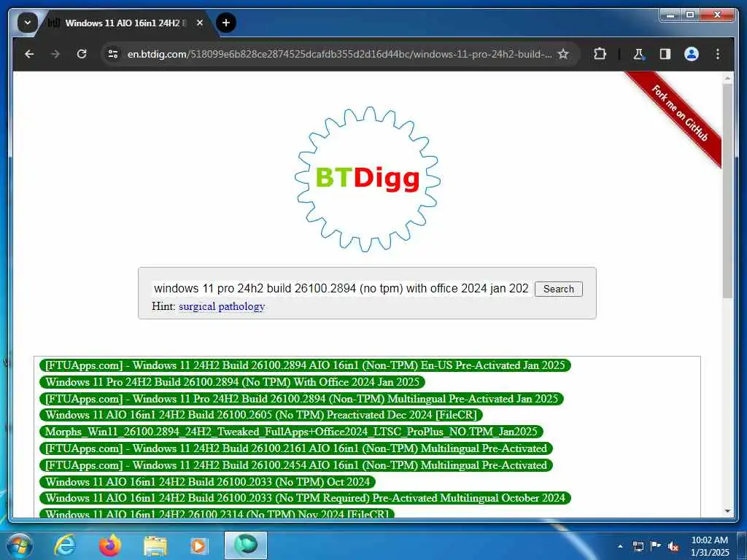747x560 pixels.
Task: Open the Windows Start menu orb
Action: tap(20, 545)
